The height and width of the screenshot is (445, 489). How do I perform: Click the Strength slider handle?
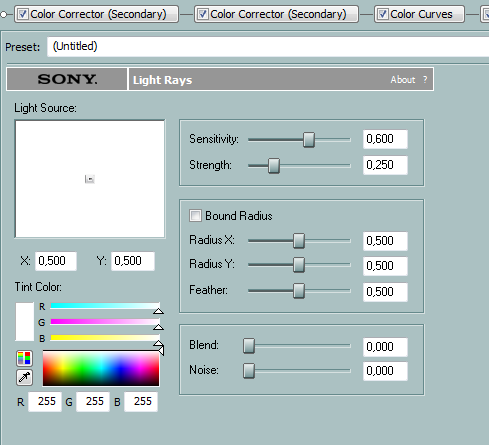tap(274, 166)
